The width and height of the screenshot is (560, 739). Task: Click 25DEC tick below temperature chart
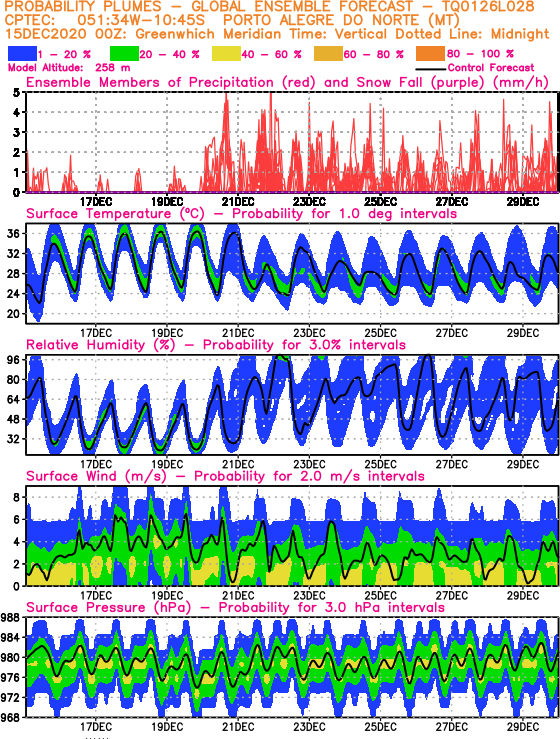(380, 333)
